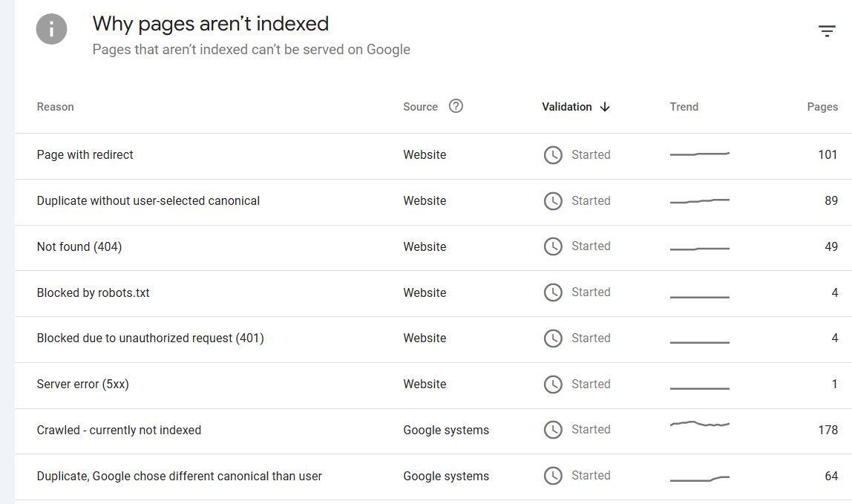Click the Pages column header
Screen dimensions: 852x504
tap(822, 107)
